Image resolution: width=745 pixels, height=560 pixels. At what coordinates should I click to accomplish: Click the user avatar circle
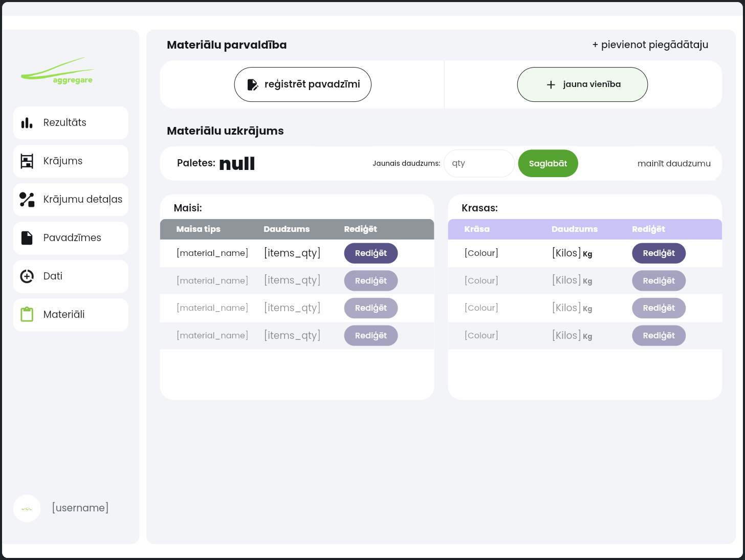click(27, 508)
